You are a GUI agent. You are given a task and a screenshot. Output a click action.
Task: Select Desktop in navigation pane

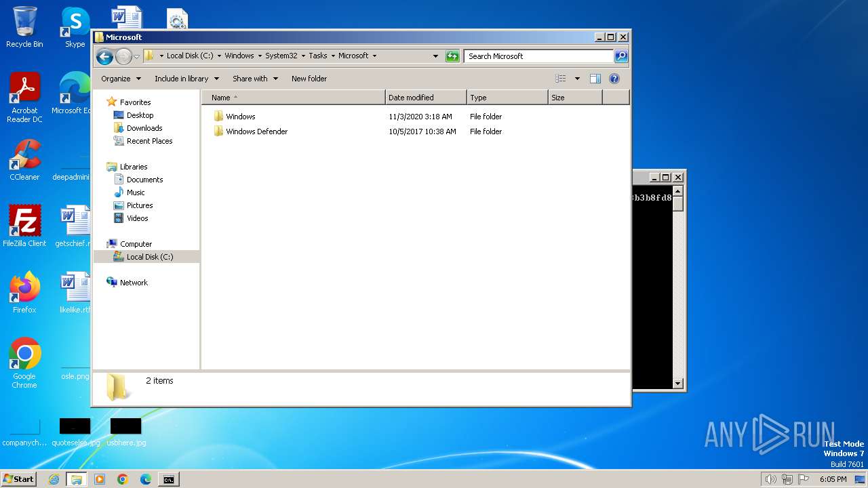point(140,115)
